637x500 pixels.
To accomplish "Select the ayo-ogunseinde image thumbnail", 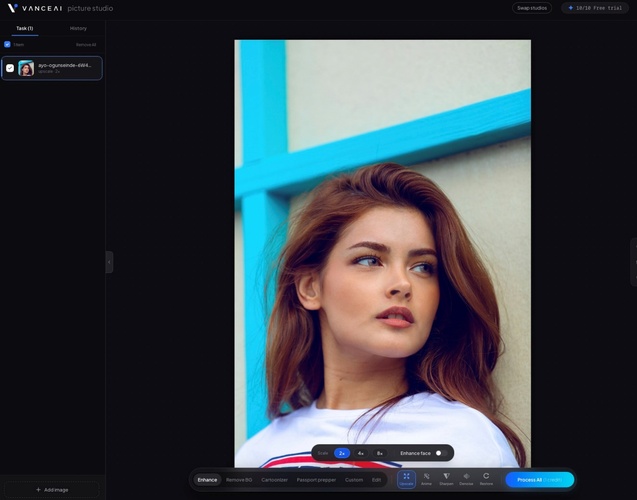I will point(26,68).
